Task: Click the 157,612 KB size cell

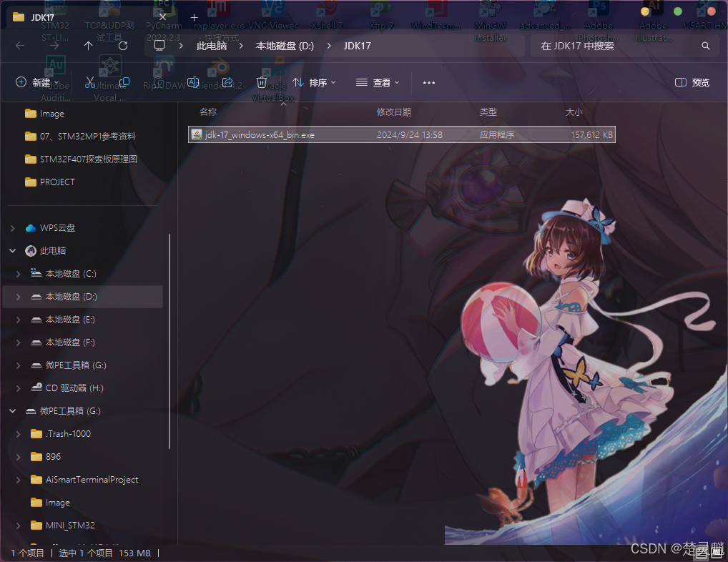Action: point(592,134)
